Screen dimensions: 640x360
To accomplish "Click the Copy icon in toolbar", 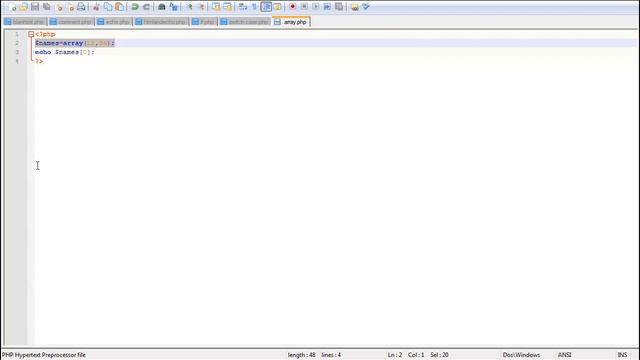I will coord(108,7).
